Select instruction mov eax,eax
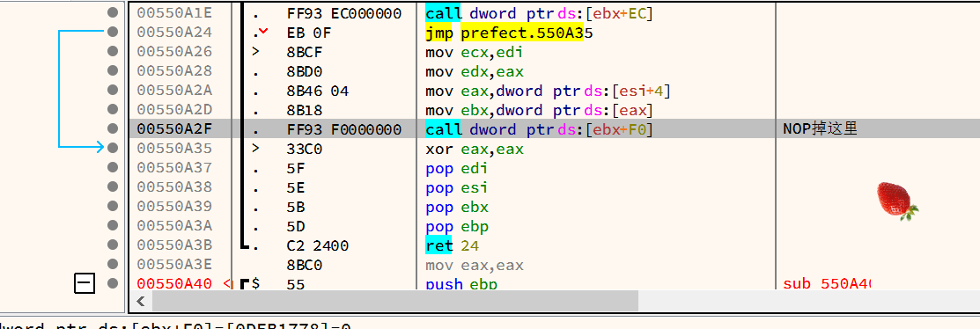The width and height of the screenshot is (980, 329). (x=474, y=265)
